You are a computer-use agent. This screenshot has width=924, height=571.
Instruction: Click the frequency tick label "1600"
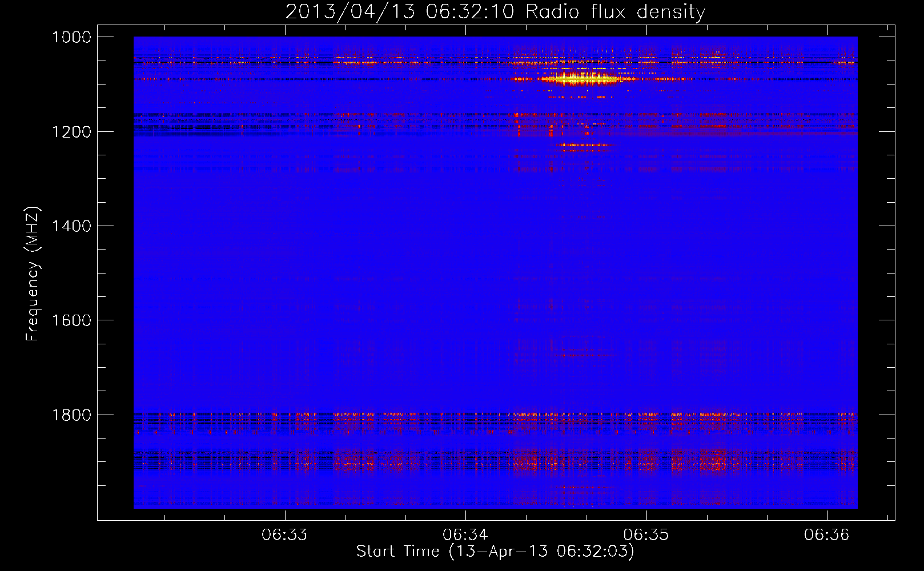click(x=71, y=320)
